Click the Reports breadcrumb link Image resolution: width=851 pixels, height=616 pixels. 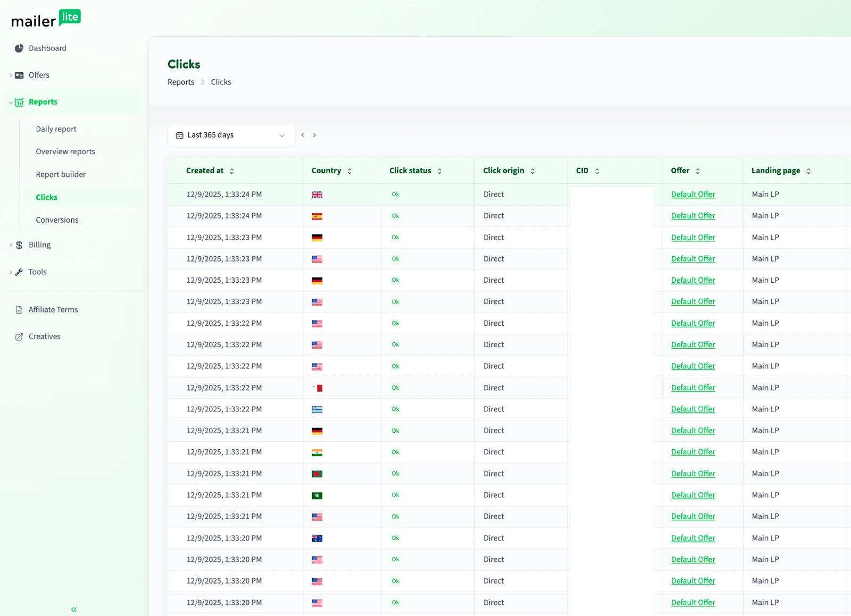(x=181, y=82)
